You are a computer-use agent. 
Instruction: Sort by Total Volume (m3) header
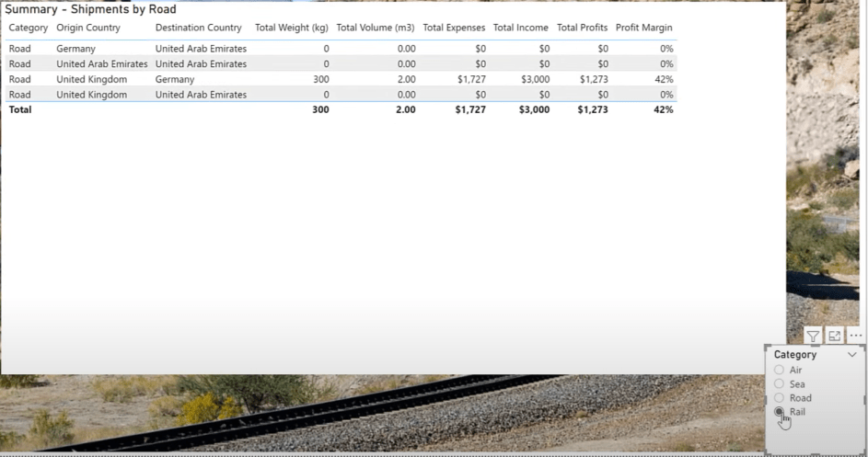pyautogui.click(x=376, y=28)
